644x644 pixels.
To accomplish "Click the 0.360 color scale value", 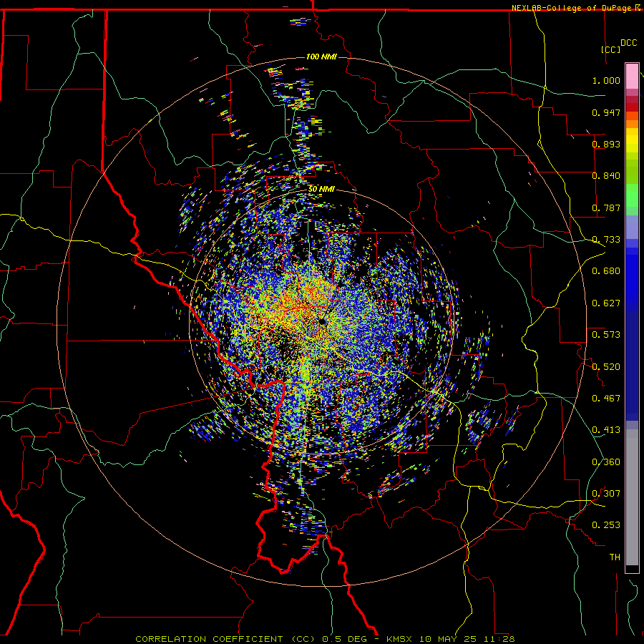I will (x=606, y=462).
